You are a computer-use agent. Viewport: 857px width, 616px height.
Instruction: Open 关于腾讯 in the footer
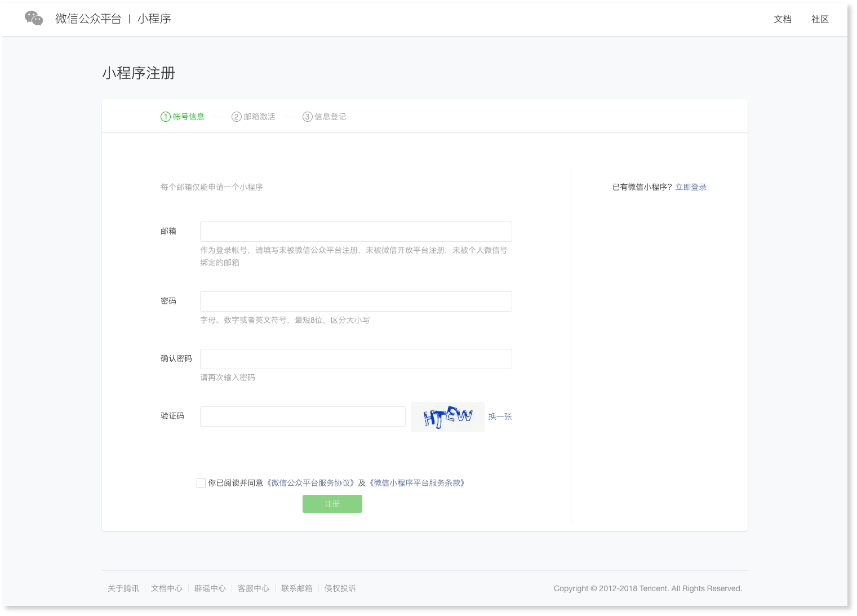point(123,588)
